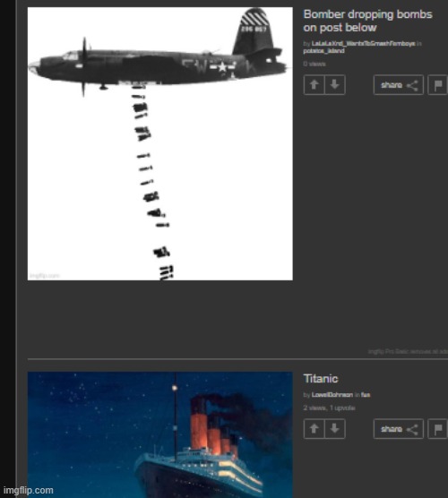View the bomber post author's profile

click(363, 44)
